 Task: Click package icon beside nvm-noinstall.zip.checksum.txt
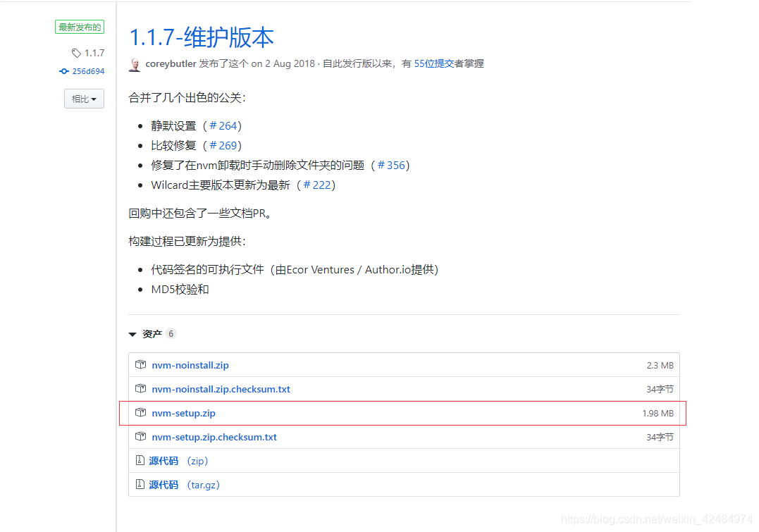tap(140, 388)
